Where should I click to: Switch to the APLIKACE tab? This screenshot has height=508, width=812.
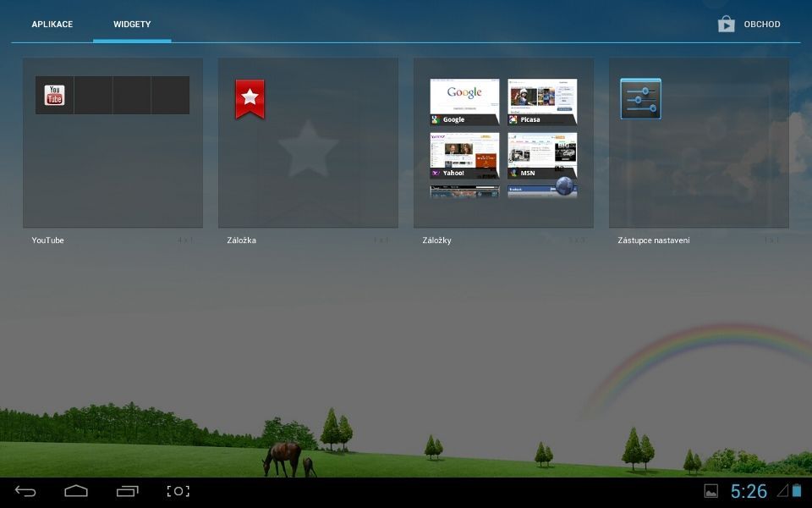click(x=52, y=25)
